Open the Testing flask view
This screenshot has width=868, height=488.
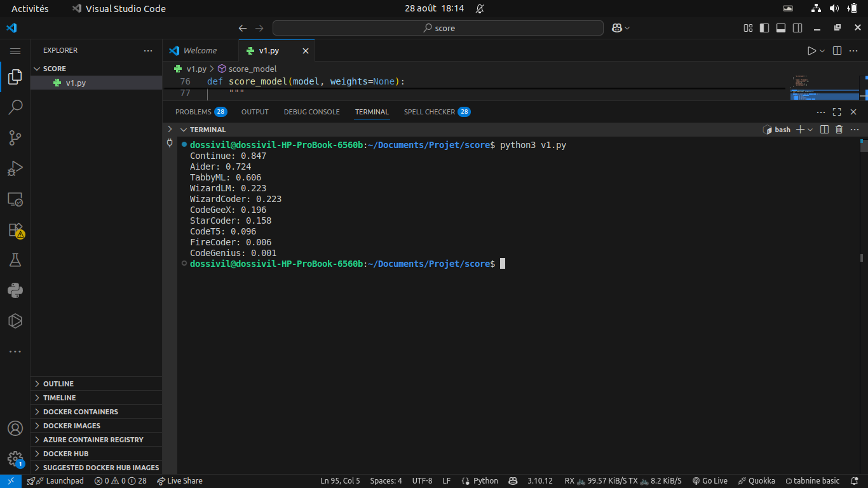(15, 260)
